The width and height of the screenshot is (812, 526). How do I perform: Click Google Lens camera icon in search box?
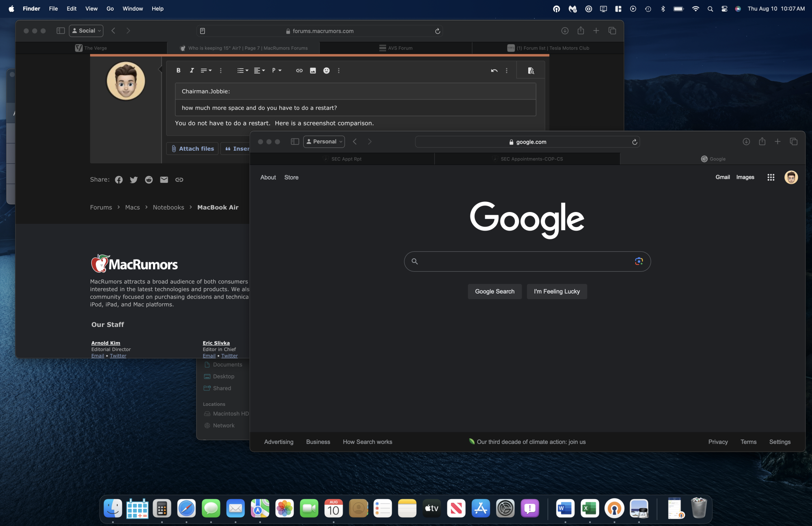[x=639, y=261]
